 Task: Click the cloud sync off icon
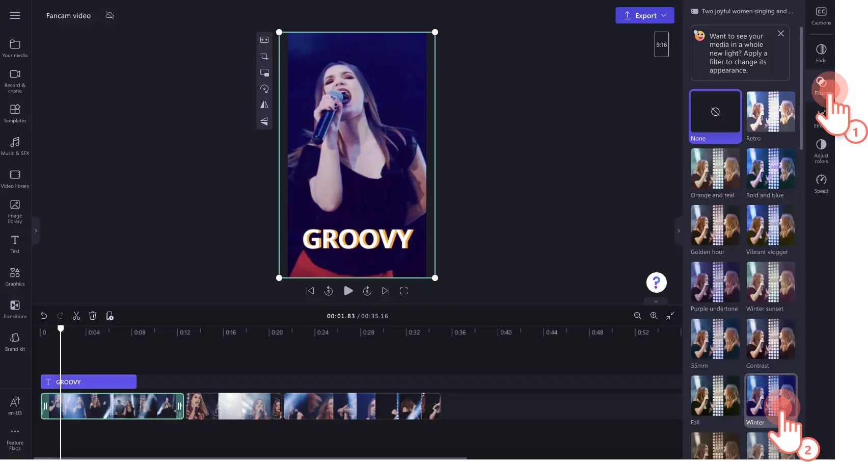110,15
